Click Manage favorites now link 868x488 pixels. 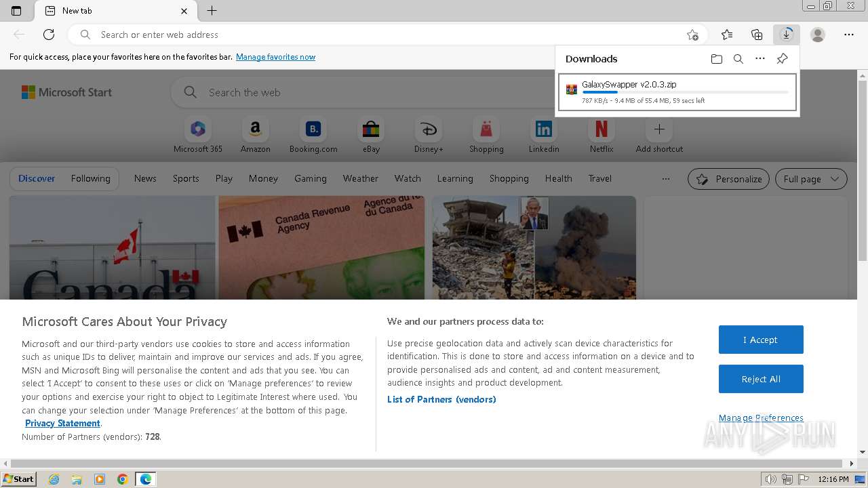tap(275, 57)
